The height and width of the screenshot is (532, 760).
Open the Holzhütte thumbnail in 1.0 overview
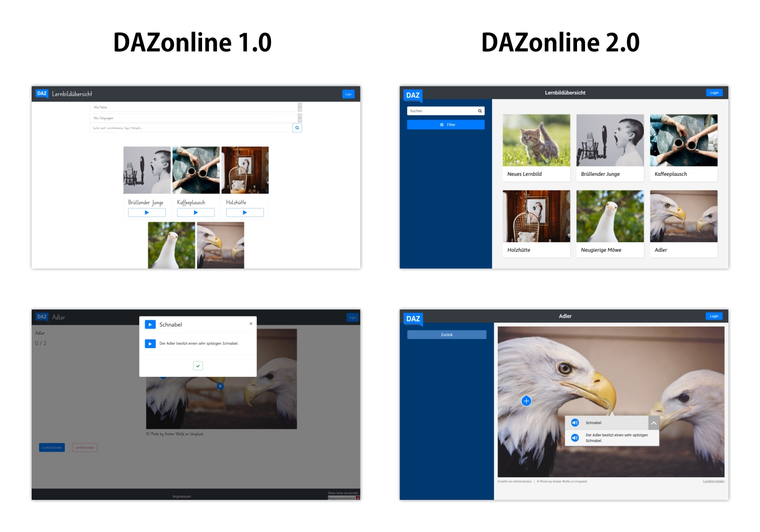[x=245, y=170]
